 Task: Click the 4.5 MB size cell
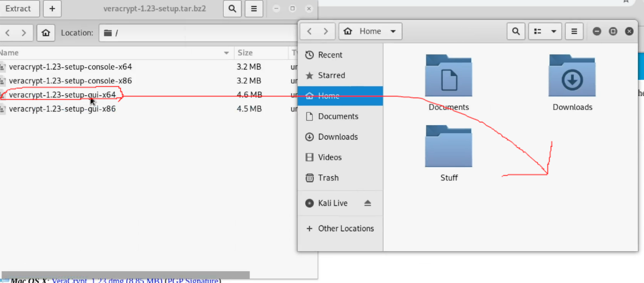(x=249, y=109)
